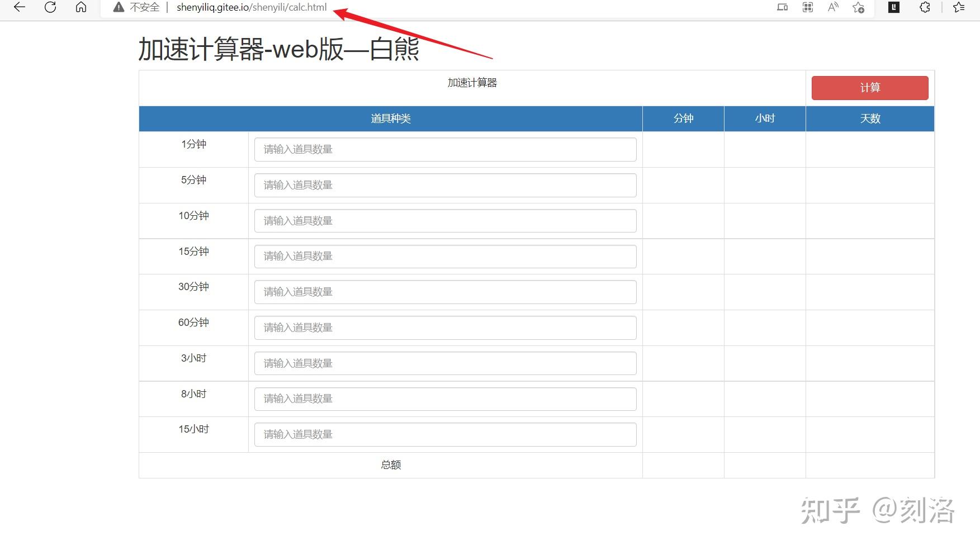Image resolution: width=980 pixels, height=550 pixels.
Task: Click the not-secure warning triangle icon
Action: point(119,7)
